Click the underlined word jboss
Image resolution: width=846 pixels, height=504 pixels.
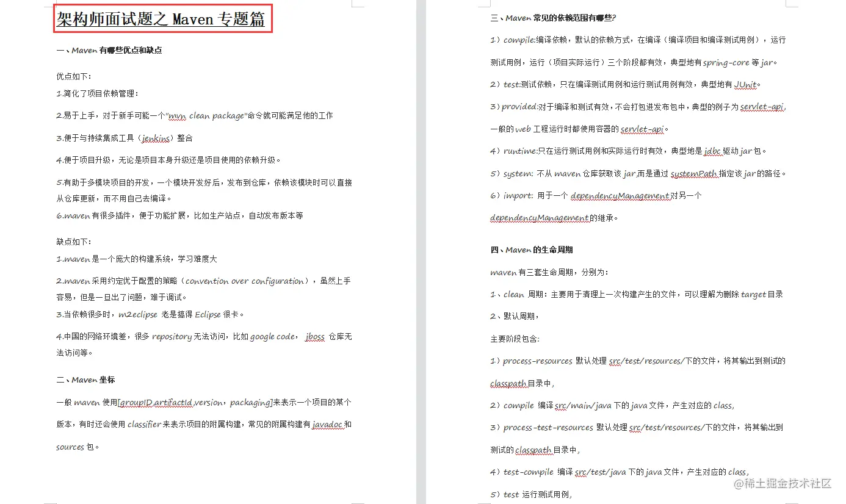pyautogui.click(x=314, y=336)
